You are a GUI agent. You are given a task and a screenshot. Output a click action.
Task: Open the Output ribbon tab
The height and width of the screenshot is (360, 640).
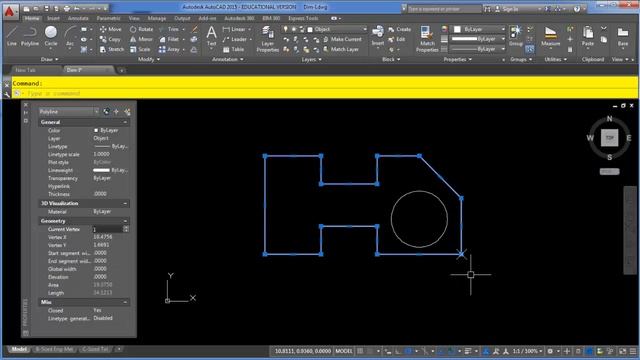pyautogui.click(x=182, y=18)
